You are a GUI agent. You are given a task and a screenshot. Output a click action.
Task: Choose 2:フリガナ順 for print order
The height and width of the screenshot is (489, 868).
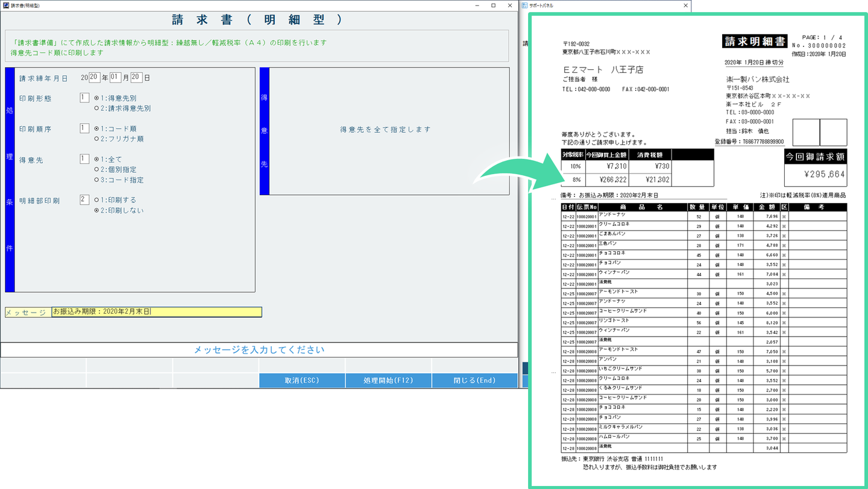[x=97, y=139]
